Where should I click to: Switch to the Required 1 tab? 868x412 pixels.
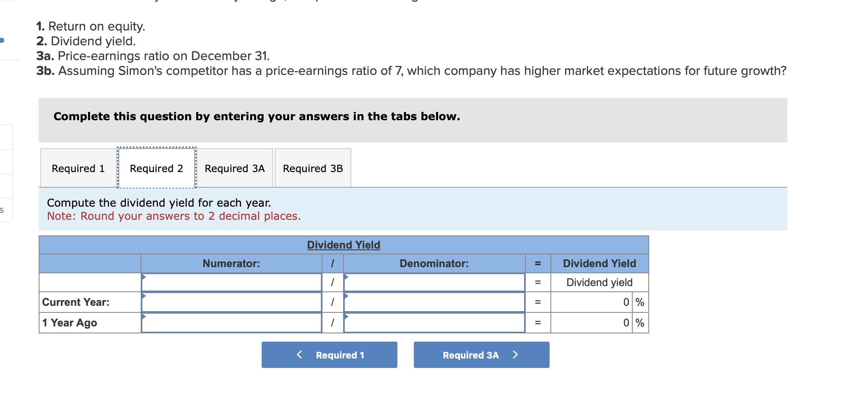78,168
